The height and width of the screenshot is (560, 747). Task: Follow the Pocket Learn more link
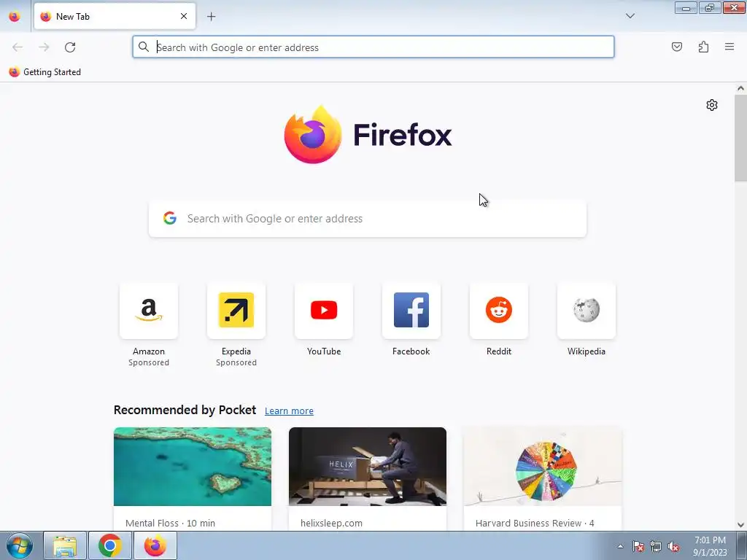click(x=289, y=411)
